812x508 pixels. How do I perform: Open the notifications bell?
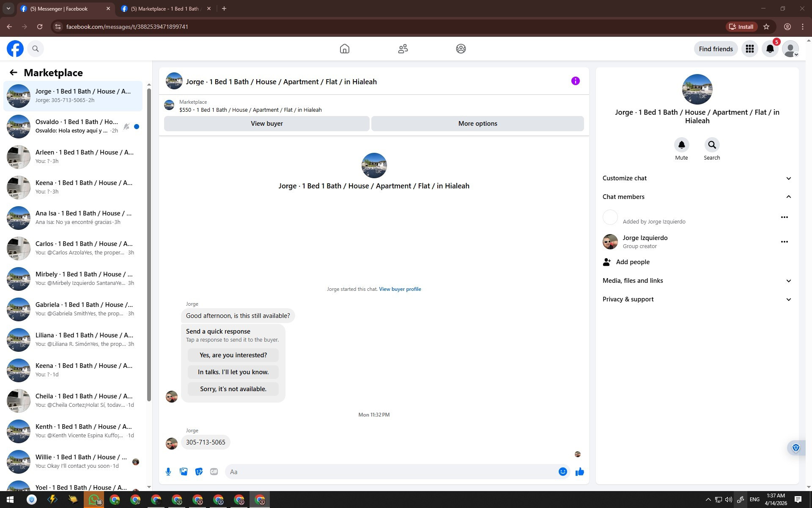[770, 49]
